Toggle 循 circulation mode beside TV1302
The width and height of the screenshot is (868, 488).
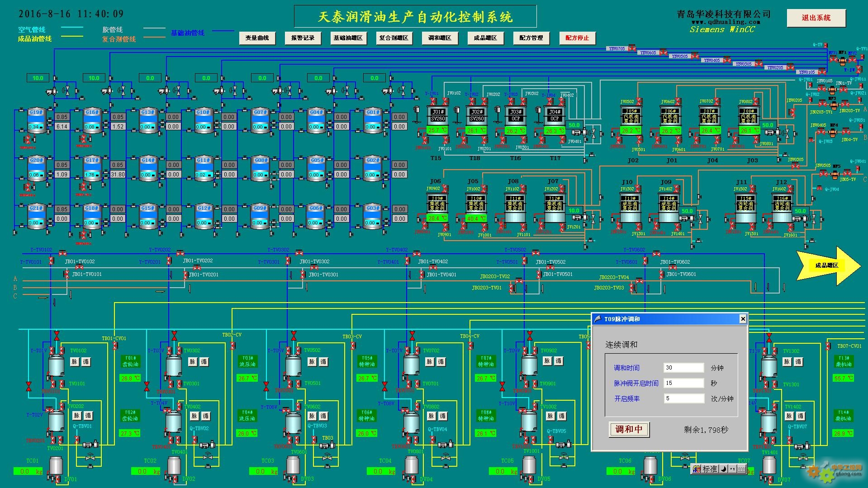pos(798,362)
